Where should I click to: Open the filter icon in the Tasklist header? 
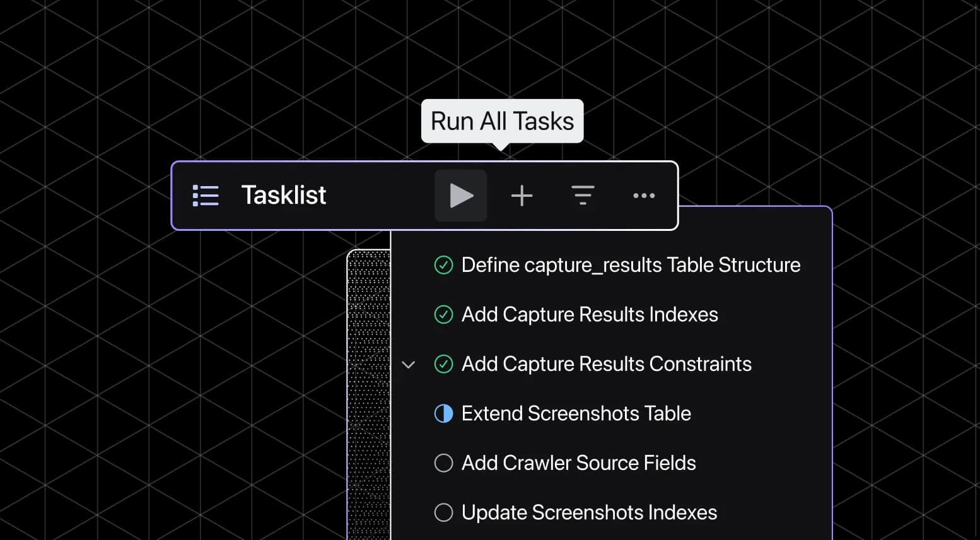click(x=583, y=196)
